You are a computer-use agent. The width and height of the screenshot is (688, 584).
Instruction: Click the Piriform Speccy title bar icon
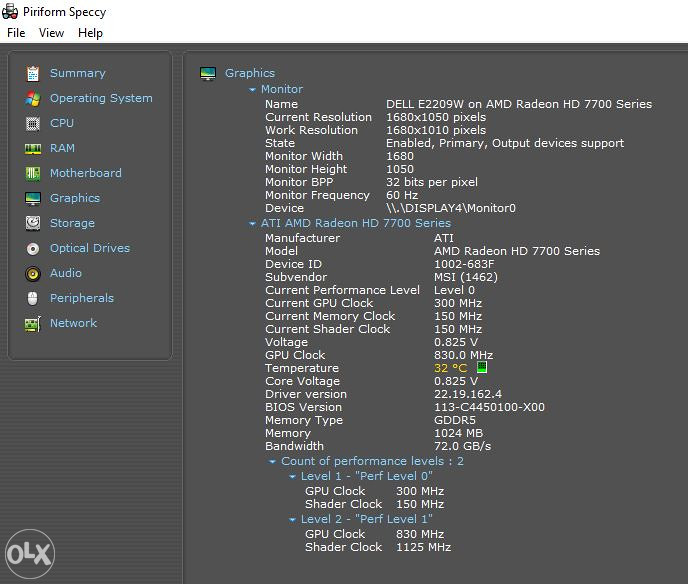10,12
